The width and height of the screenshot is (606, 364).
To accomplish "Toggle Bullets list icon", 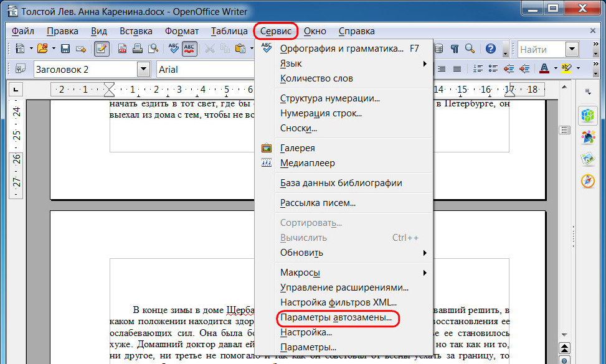I will (x=493, y=69).
